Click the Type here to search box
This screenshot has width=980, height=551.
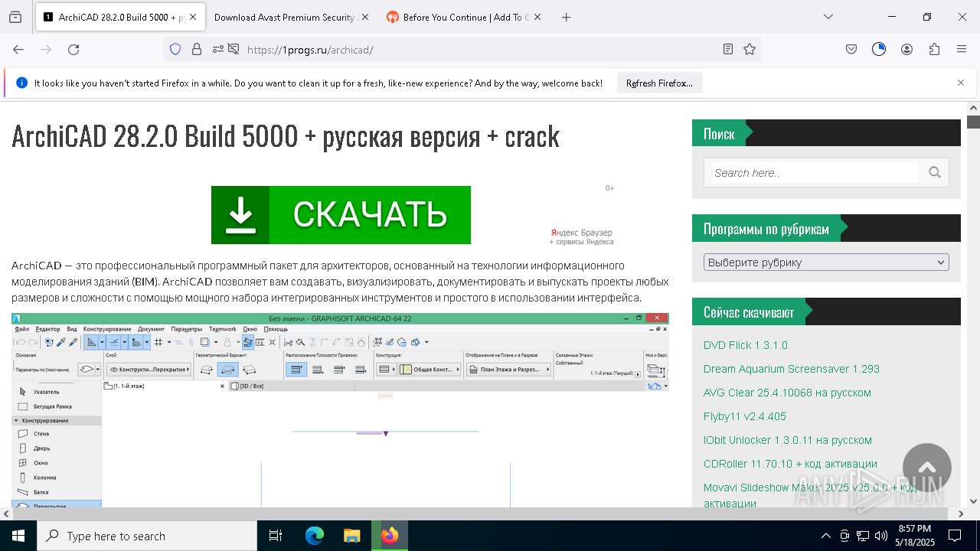point(147,536)
